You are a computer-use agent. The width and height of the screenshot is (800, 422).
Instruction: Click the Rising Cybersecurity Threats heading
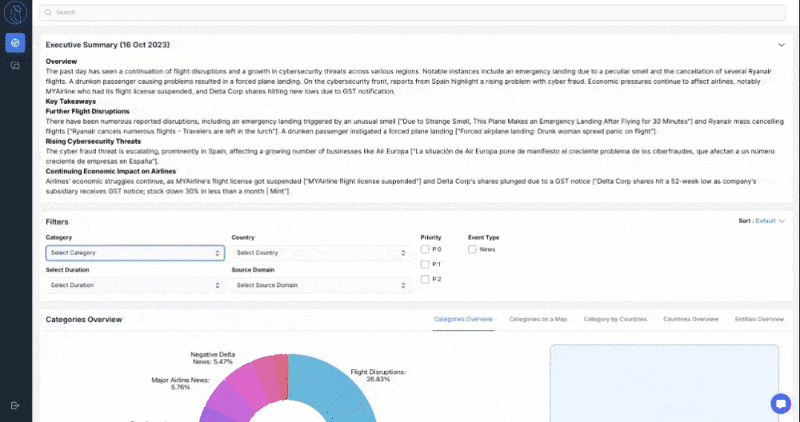pos(93,141)
